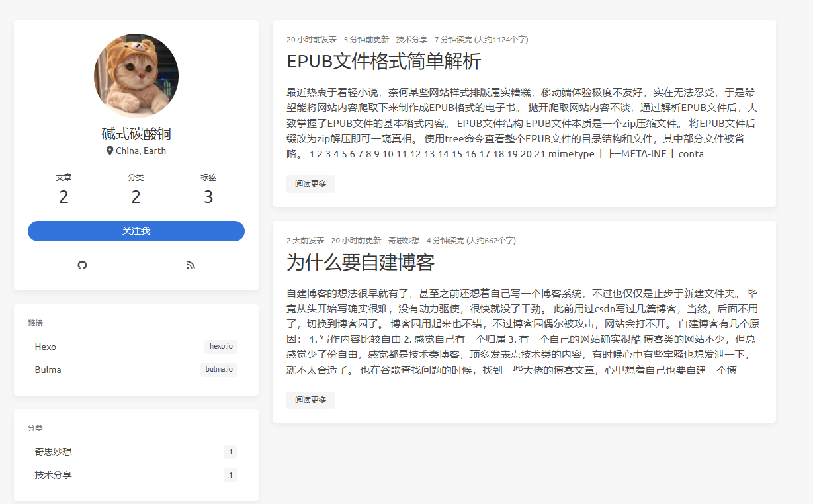813x504 pixels.
Task: Click the EPUB article excerpt text
Action: click(523, 123)
